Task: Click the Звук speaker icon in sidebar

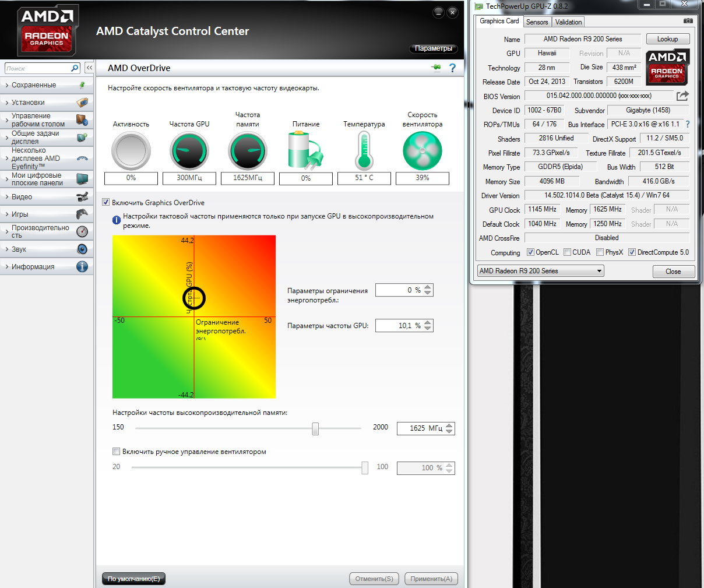Action: (82, 249)
